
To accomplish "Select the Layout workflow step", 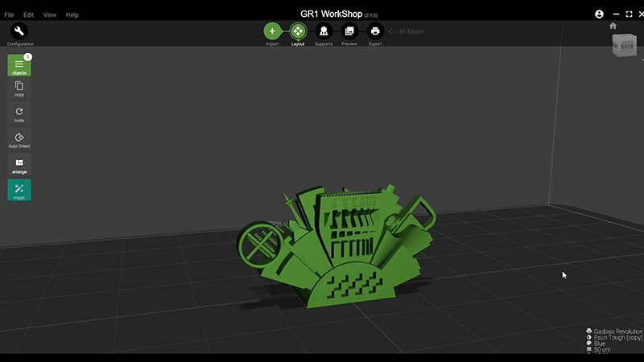I will [x=298, y=31].
